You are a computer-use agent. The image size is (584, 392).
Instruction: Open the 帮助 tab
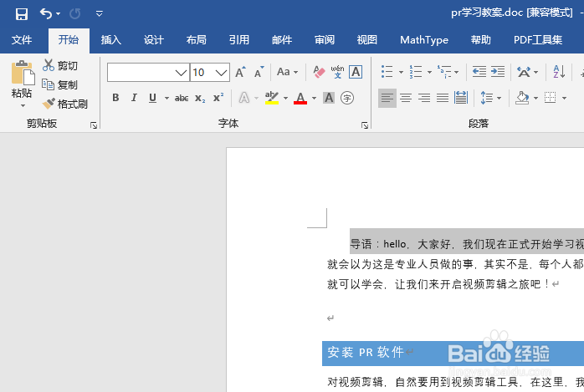(481, 40)
